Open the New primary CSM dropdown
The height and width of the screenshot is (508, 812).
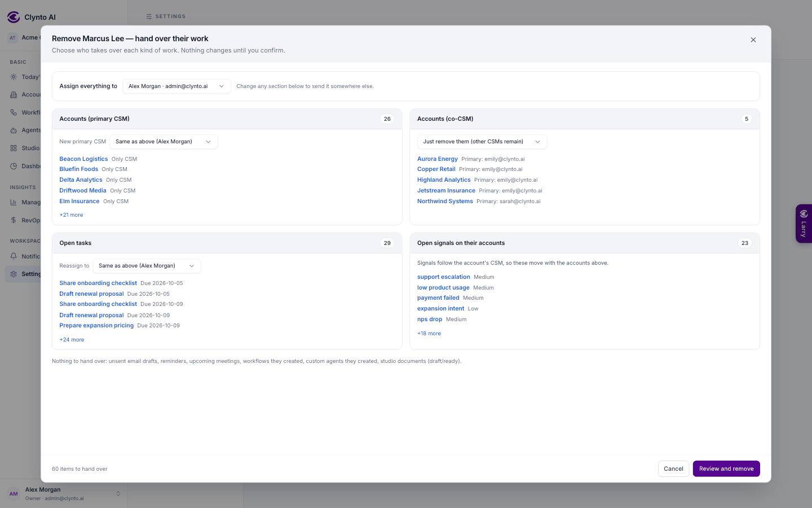(164, 142)
